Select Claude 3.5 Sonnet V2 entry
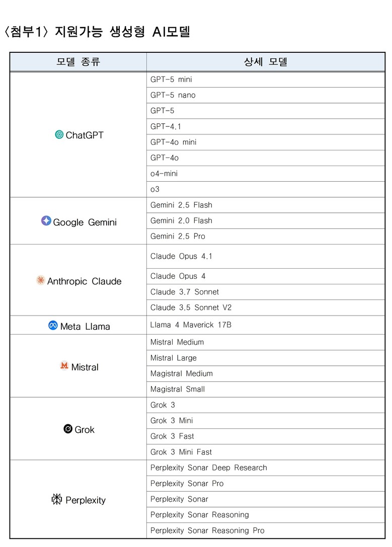The height and width of the screenshot is (547, 392). pos(191,307)
